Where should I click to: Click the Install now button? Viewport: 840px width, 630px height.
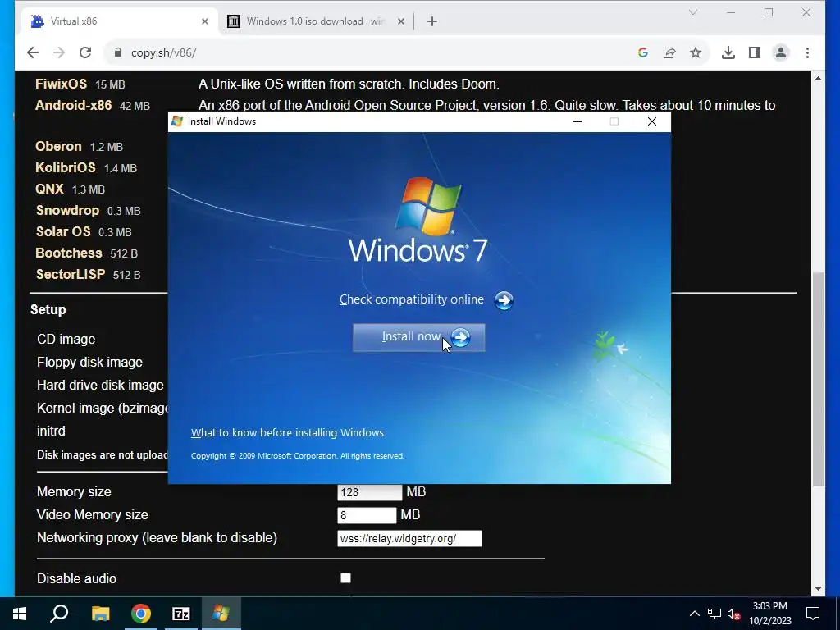click(x=418, y=337)
